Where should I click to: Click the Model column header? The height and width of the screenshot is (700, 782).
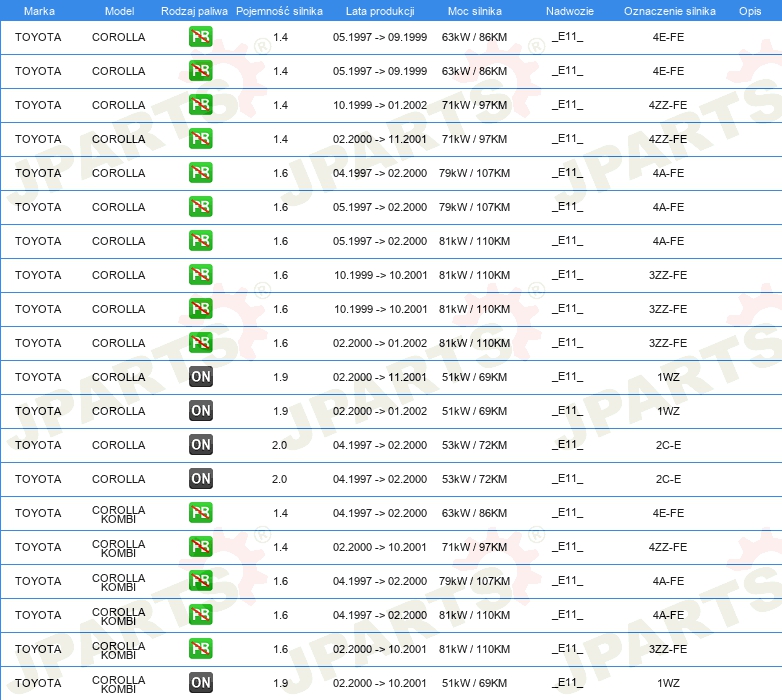click(119, 11)
